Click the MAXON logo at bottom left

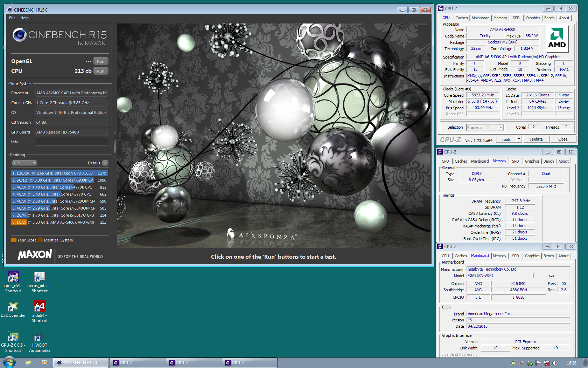[35, 254]
